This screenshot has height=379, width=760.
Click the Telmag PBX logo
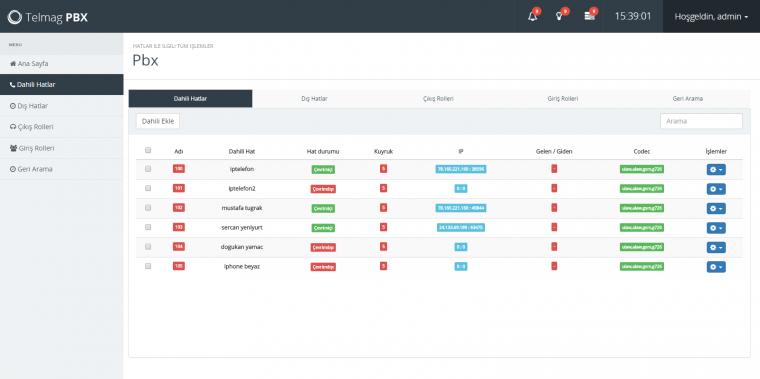tap(48, 17)
